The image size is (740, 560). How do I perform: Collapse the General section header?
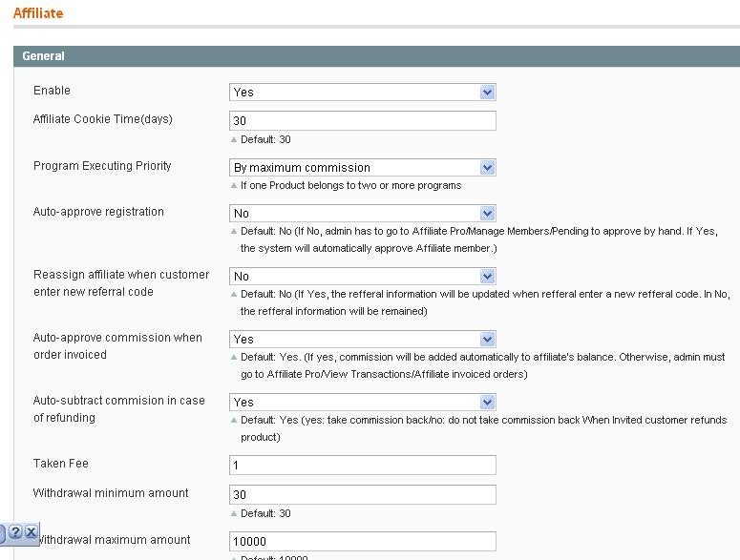[376, 56]
